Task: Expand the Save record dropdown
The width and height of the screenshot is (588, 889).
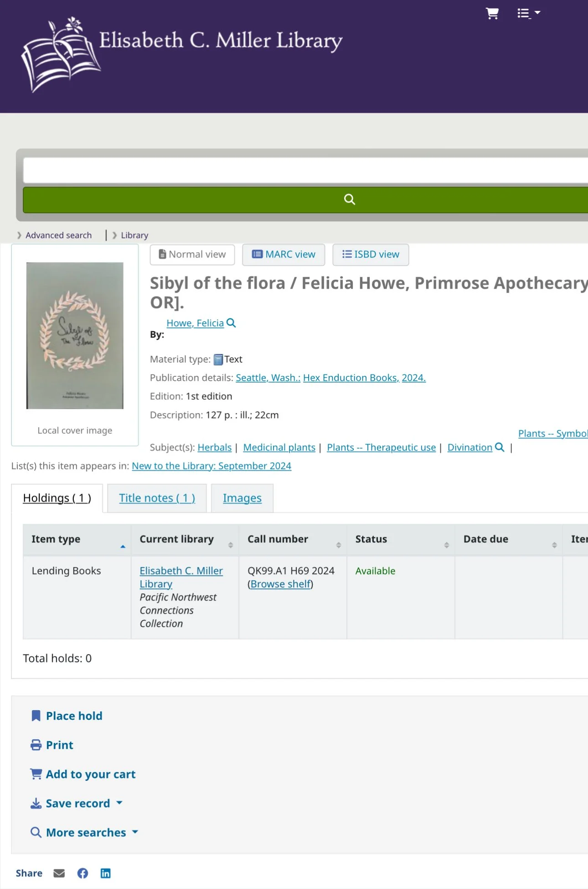Action: tap(77, 803)
